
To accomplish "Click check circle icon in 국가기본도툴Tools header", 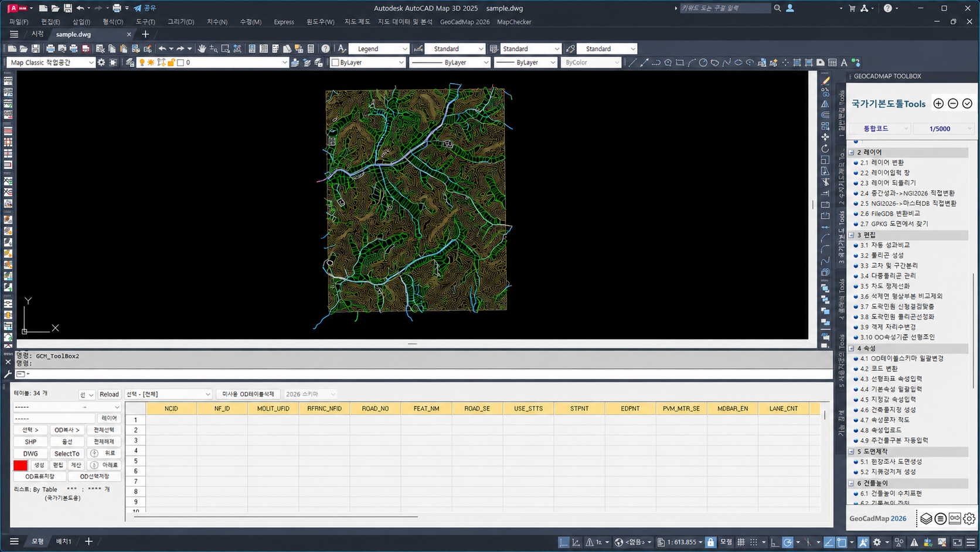I will 967,103.
